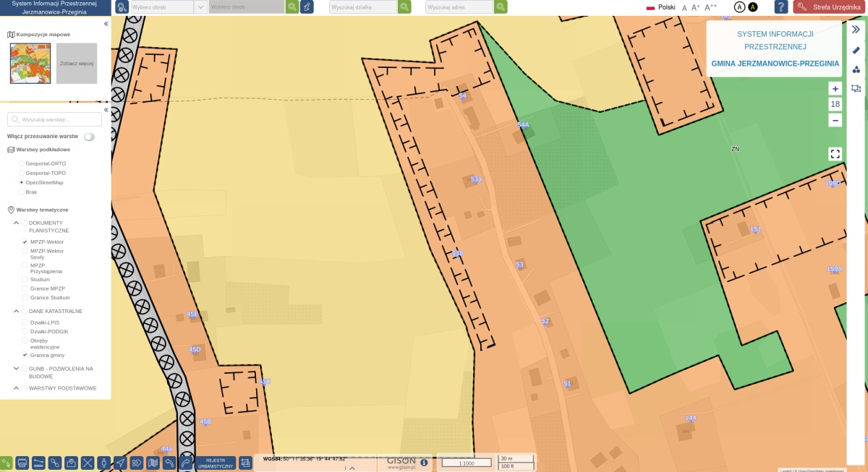
Task: Set largest font size A++
Action: [x=710, y=7]
